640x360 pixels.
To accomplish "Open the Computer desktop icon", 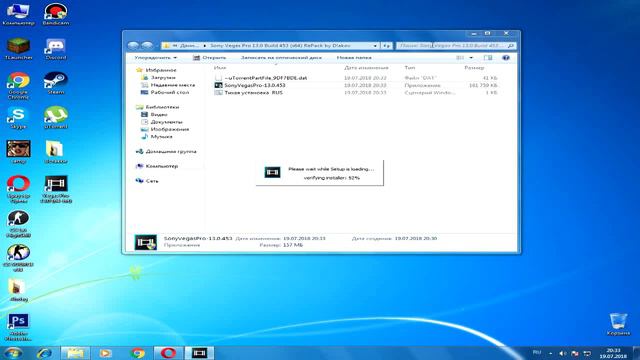I will click(18, 15).
